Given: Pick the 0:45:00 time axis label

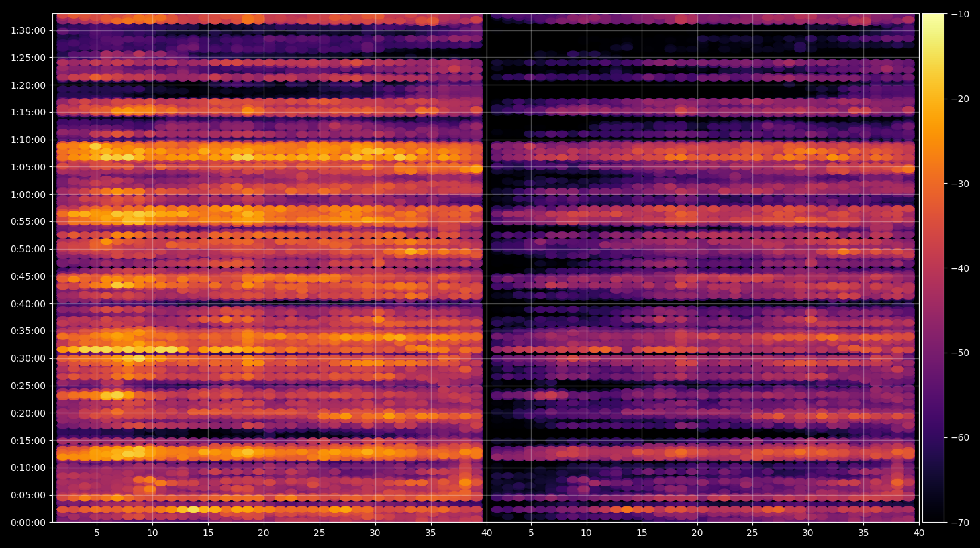Looking at the screenshot, I should tap(28, 276).
